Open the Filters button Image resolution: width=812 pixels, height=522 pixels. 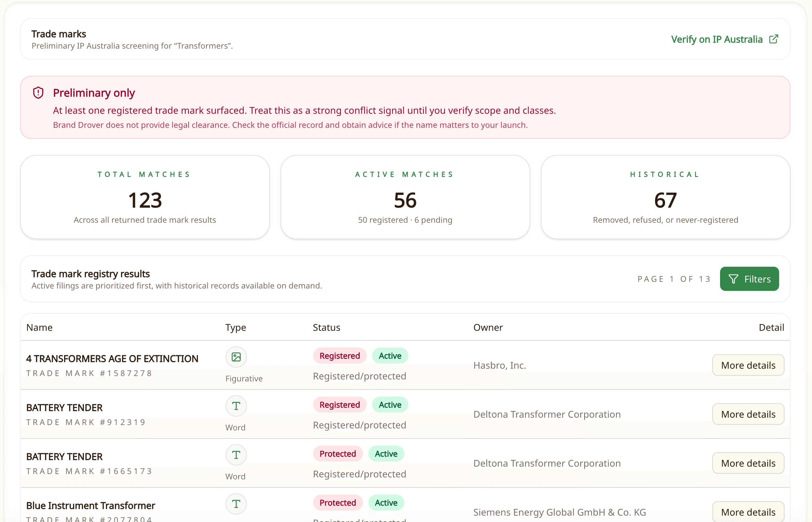click(x=749, y=279)
